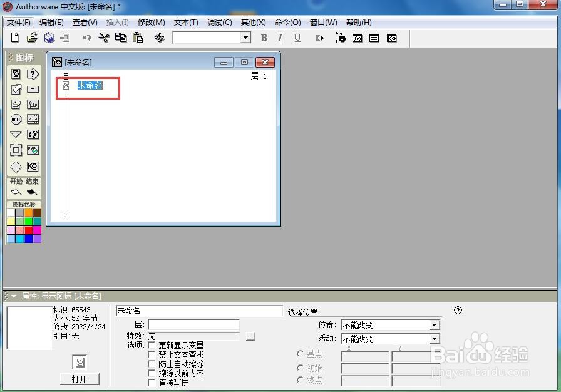
Task: Open the 编辑(E) menu
Action: pos(51,23)
